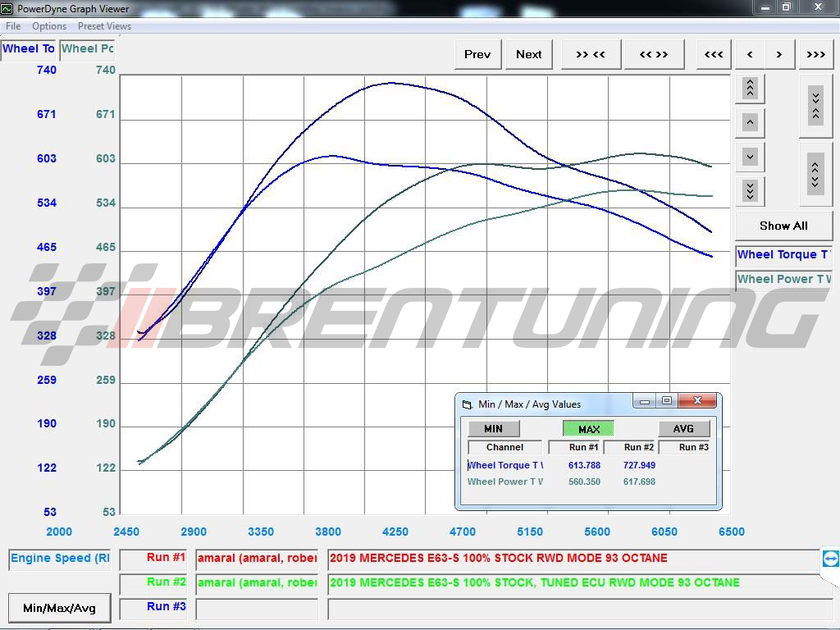This screenshot has width=840, height=630.
Task: Click the empty Run #3 name field
Action: [257, 609]
